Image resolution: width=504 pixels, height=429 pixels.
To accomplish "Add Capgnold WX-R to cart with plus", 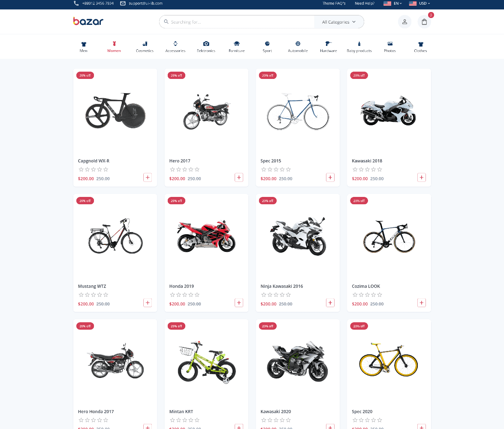I will point(148,177).
